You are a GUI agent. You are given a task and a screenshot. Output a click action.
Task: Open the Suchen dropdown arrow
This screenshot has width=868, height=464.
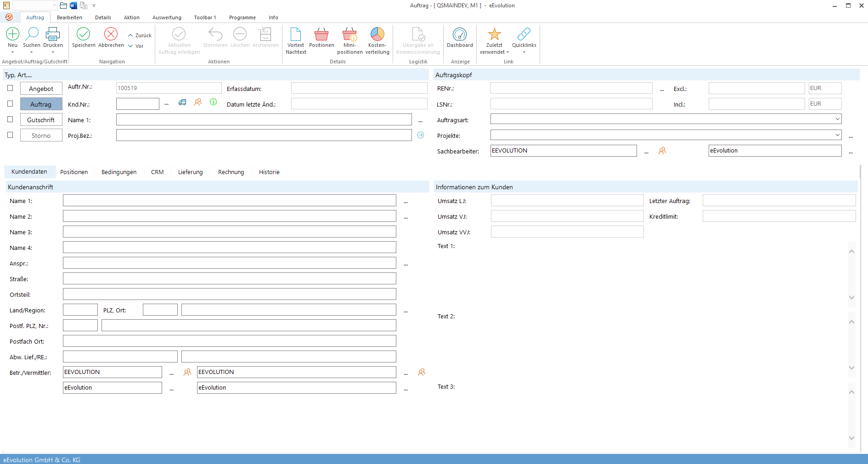point(31,52)
